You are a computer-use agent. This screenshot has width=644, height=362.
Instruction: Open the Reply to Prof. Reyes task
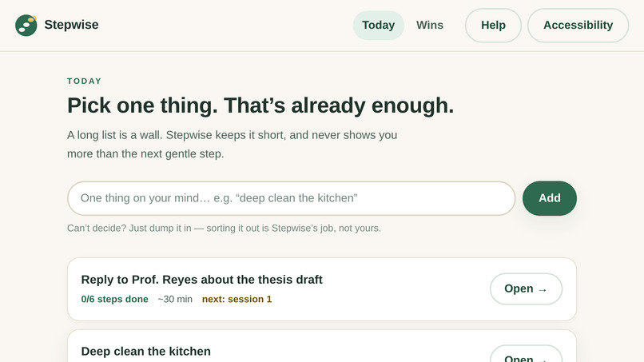click(x=526, y=288)
